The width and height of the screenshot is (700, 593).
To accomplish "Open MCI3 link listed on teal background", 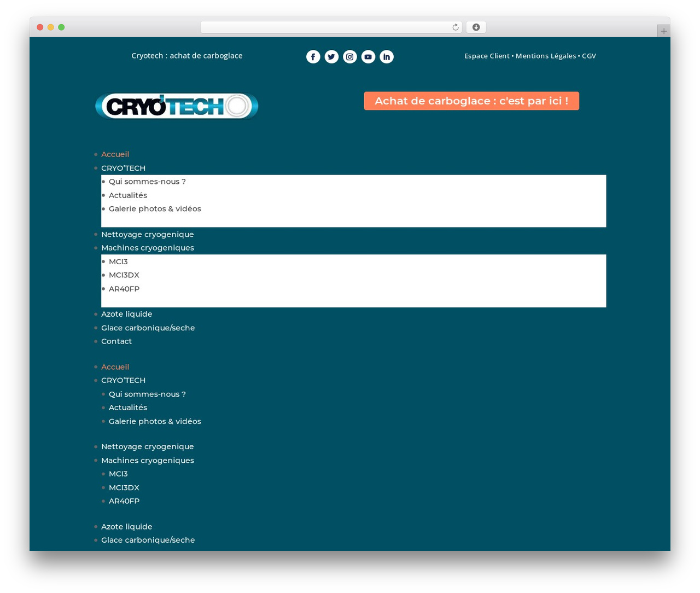I will point(118,474).
